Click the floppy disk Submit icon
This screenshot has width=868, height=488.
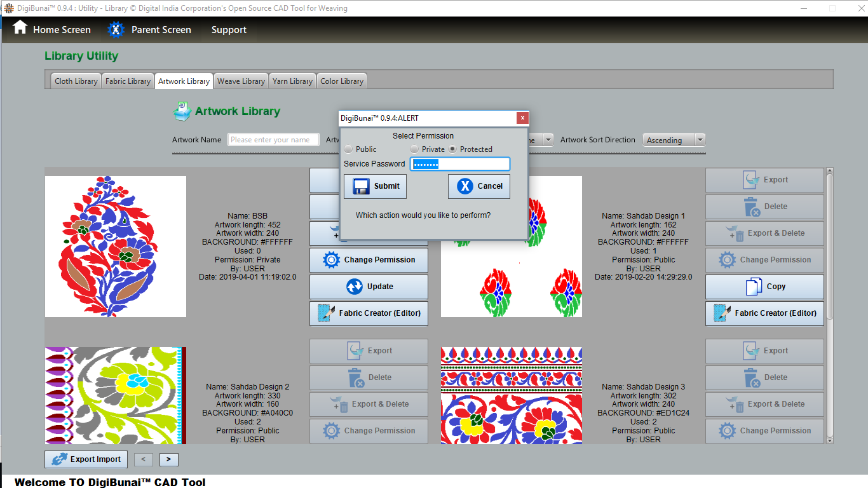tap(361, 186)
